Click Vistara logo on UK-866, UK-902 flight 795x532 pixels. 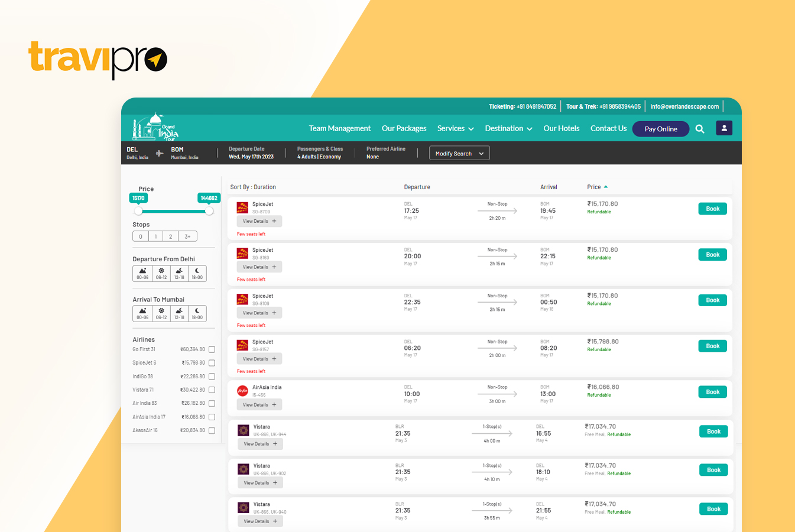point(243,469)
